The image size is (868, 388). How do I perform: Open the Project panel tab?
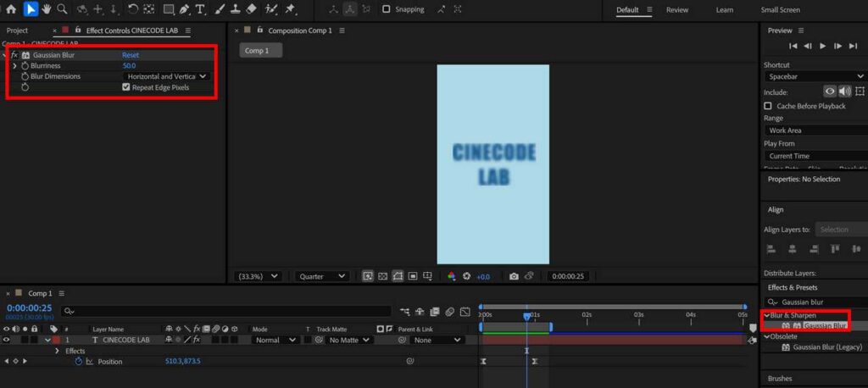tap(17, 30)
